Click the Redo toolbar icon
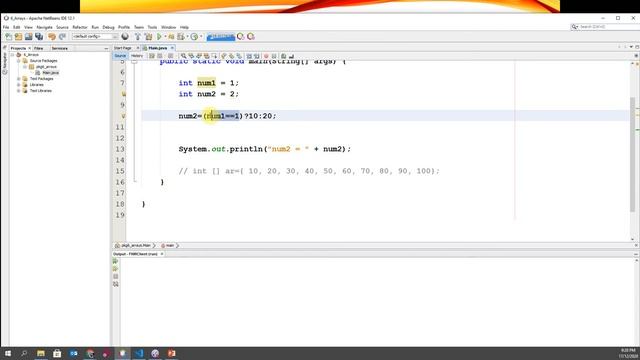This screenshot has width=640, height=360. coord(62,37)
